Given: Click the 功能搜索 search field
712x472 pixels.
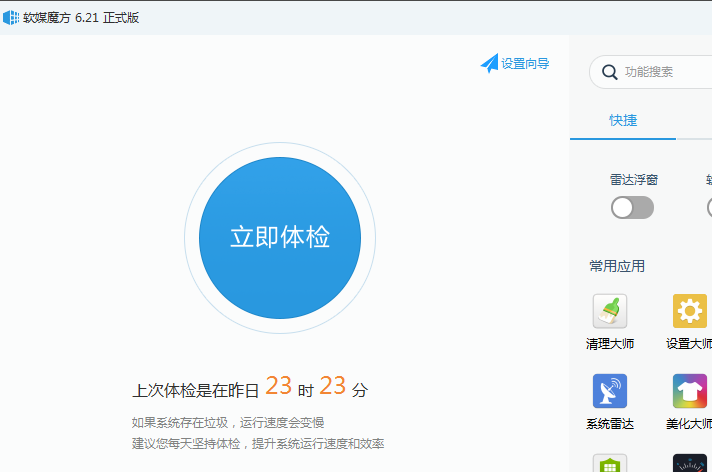Looking at the screenshot, I should point(660,72).
